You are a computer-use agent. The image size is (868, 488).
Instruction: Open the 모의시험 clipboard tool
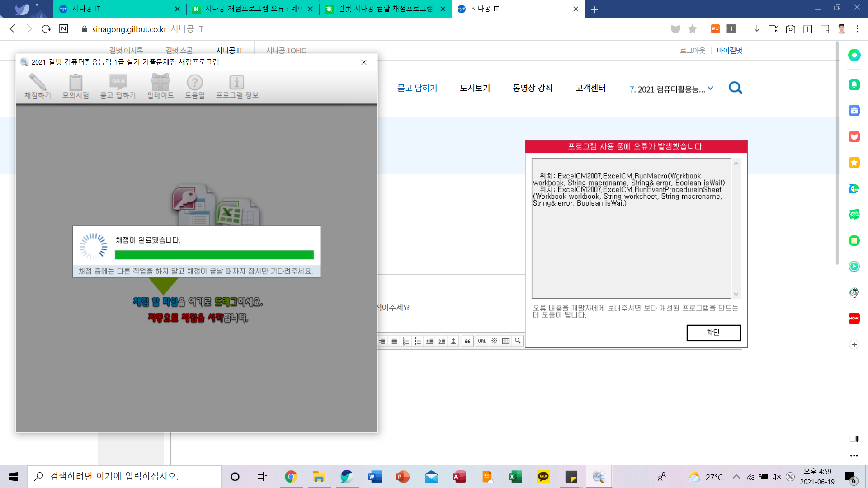75,85
